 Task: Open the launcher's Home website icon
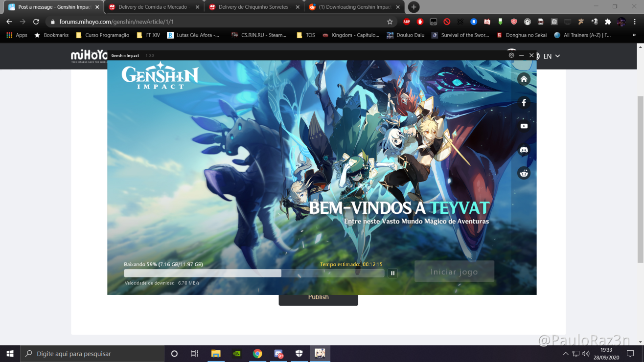pyautogui.click(x=524, y=79)
